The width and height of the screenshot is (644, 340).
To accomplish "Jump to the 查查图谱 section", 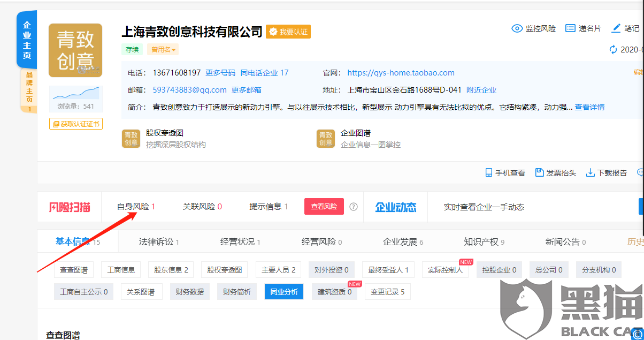I will click(x=74, y=270).
